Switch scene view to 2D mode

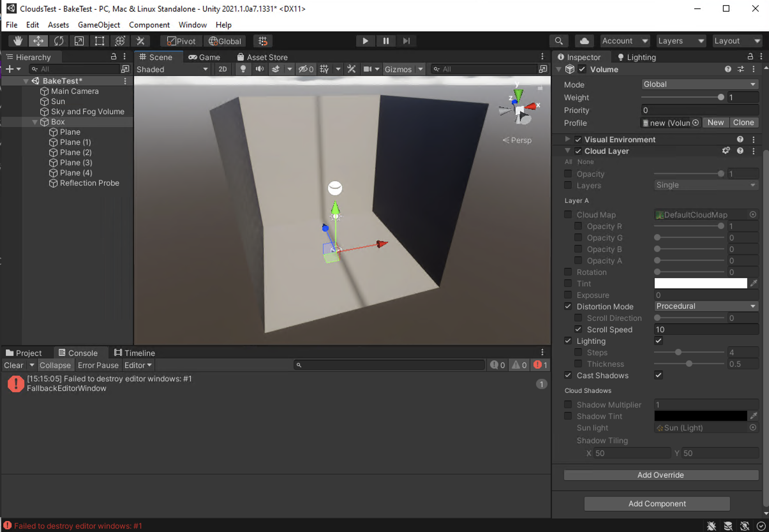coord(222,69)
